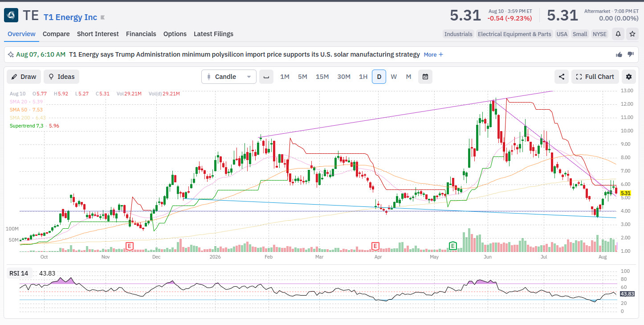Open the Candle chart type dropdown
The image size is (644, 325).
click(229, 77)
